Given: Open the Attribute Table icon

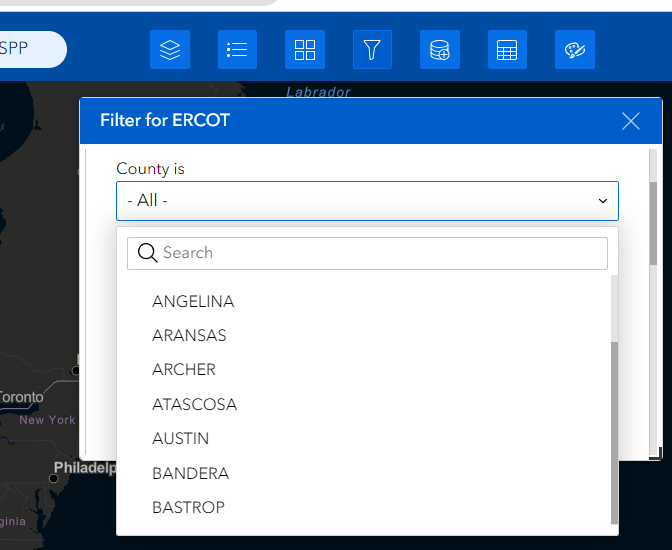Looking at the screenshot, I should point(507,50).
